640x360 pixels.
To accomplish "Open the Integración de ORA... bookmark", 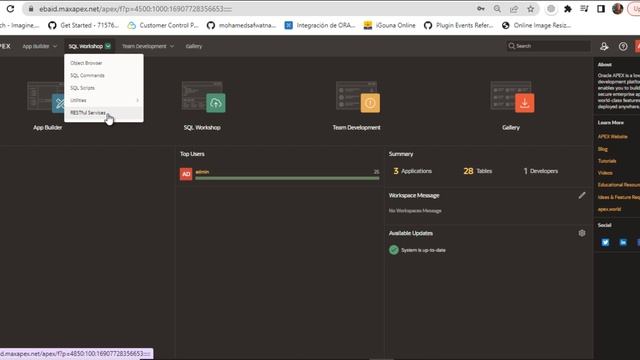I will click(320, 25).
